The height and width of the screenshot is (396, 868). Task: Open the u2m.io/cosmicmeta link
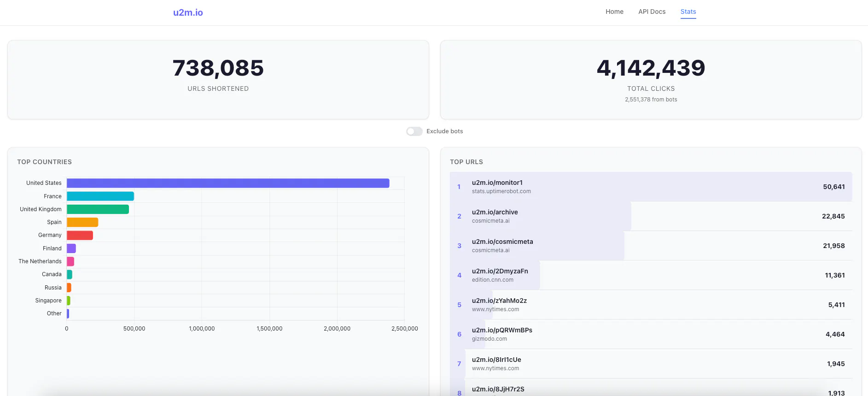[x=502, y=242]
